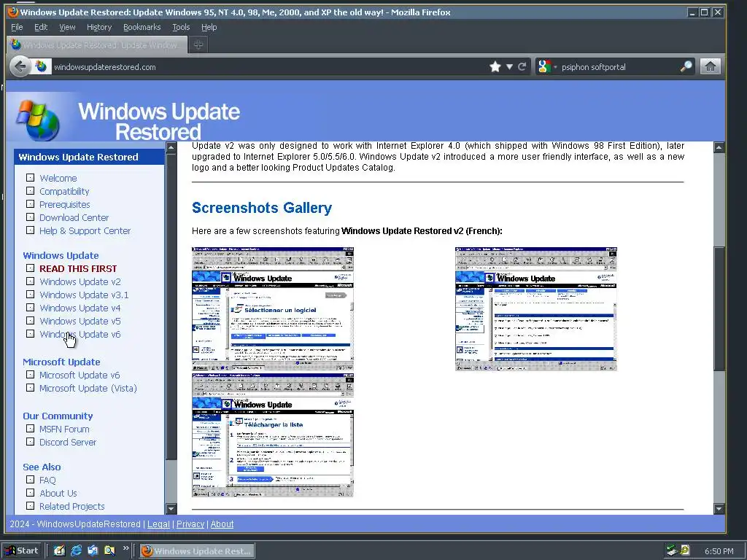Open the Windows Update v4 link

(x=80, y=308)
